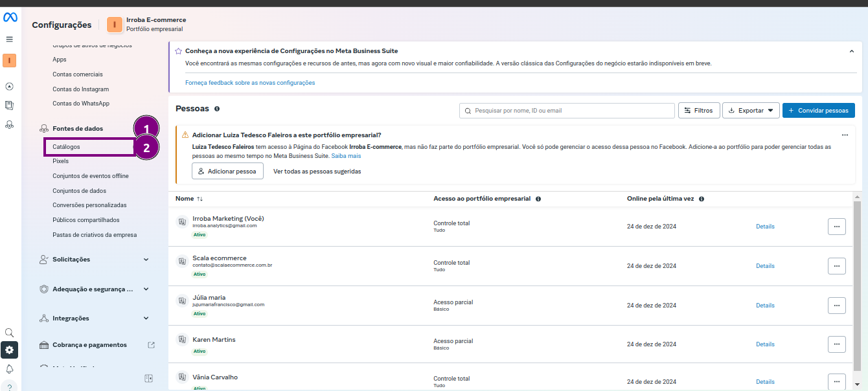Open Details link for Júlia maria
The height and width of the screenshot is (391, 868).
pos(765,306)
